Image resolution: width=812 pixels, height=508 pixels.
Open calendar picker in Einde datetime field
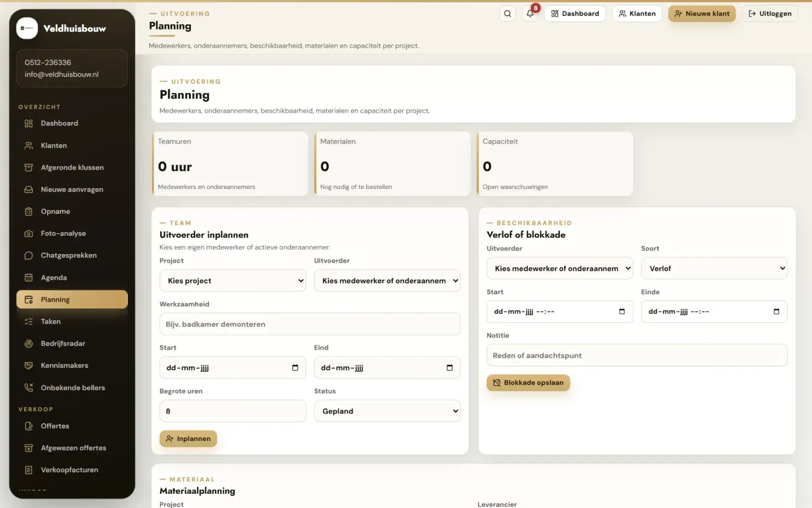pos(776,311)
